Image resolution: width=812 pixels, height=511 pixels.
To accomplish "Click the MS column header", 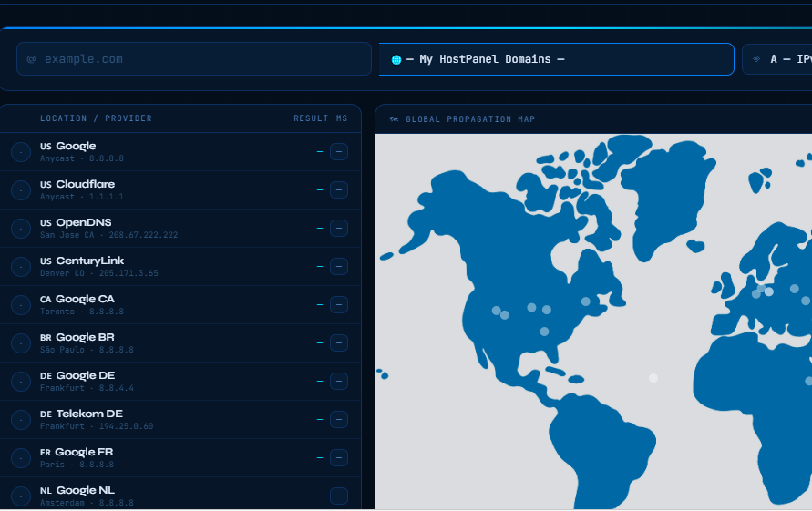I will [x=342, y=118].
